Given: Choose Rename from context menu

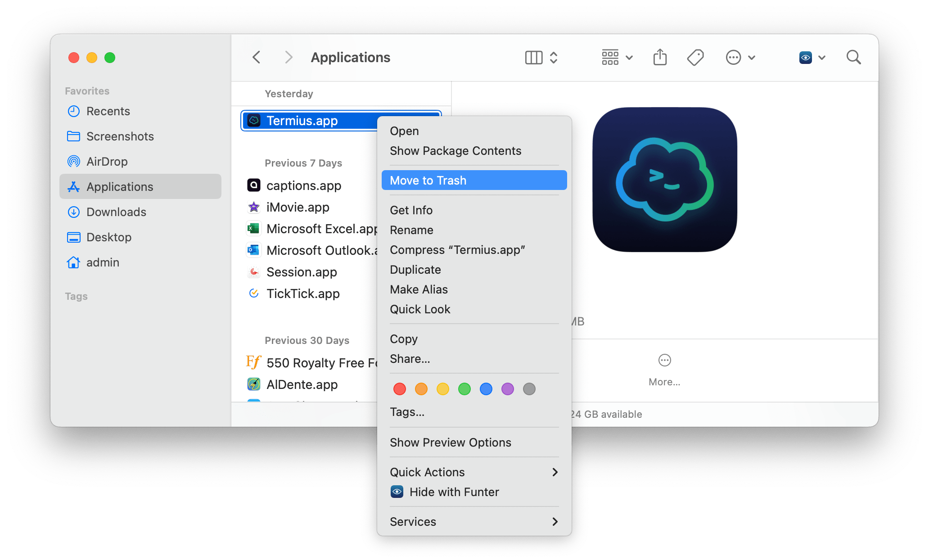Looking at the screenshot, I should [474, 230].
